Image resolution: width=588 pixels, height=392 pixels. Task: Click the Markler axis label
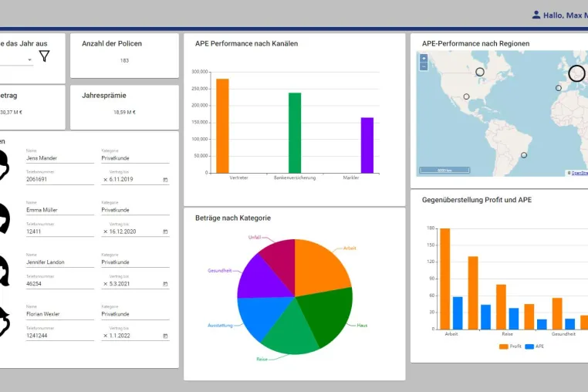pyautogui.click(x=351, y=177)
